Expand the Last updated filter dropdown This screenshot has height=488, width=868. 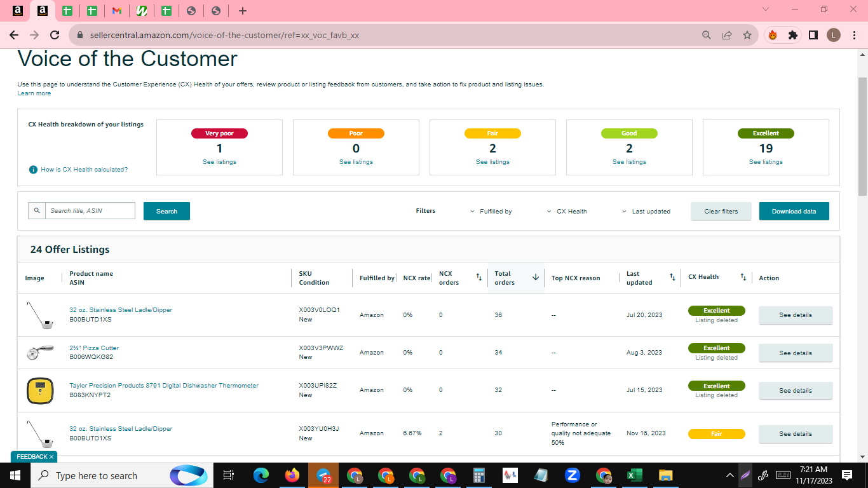[646, 212]
